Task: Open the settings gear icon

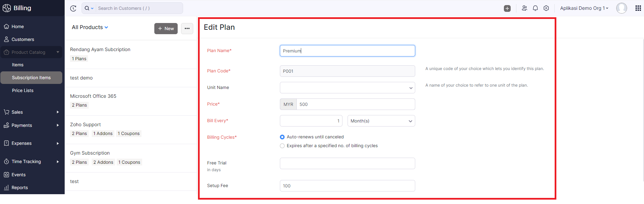Action: click(546, 8)
